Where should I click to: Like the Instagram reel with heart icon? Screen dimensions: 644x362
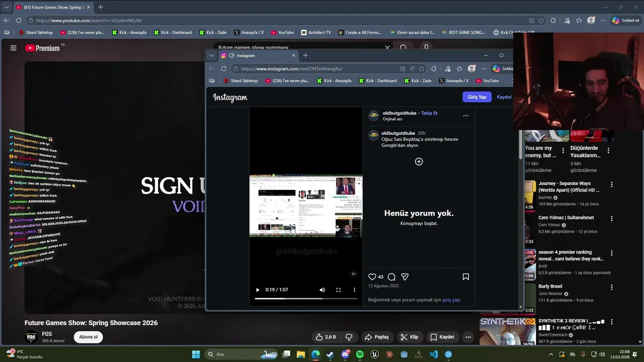(372, 277)
